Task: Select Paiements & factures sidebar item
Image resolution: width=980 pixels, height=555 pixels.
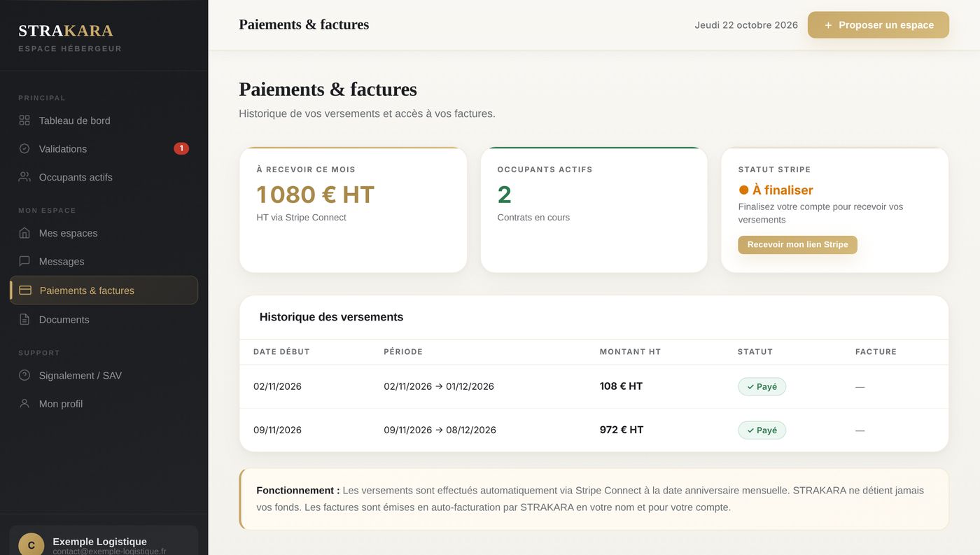Action: point(104,290)
